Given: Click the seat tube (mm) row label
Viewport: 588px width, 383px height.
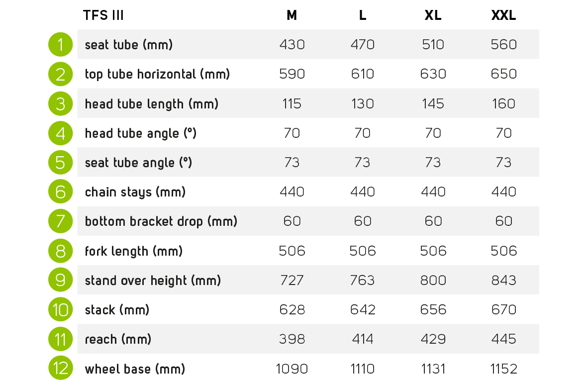Looking at the screenshot, I should [129, 45].
